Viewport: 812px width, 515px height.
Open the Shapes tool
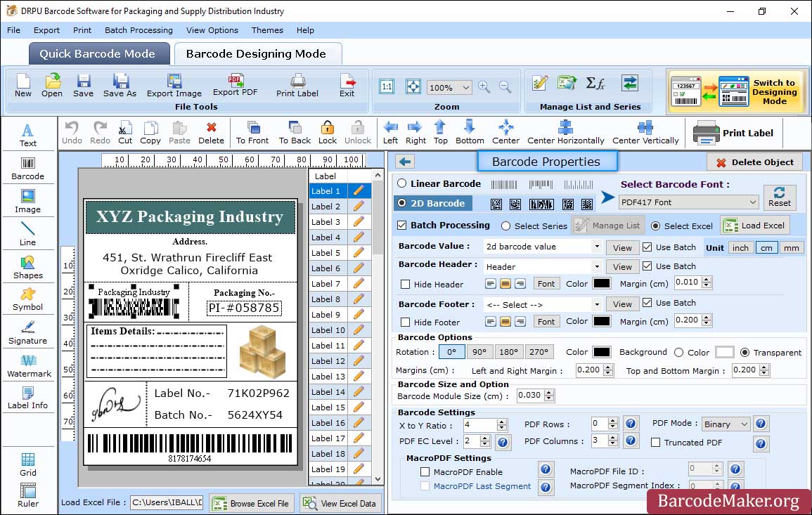[28, 267]
